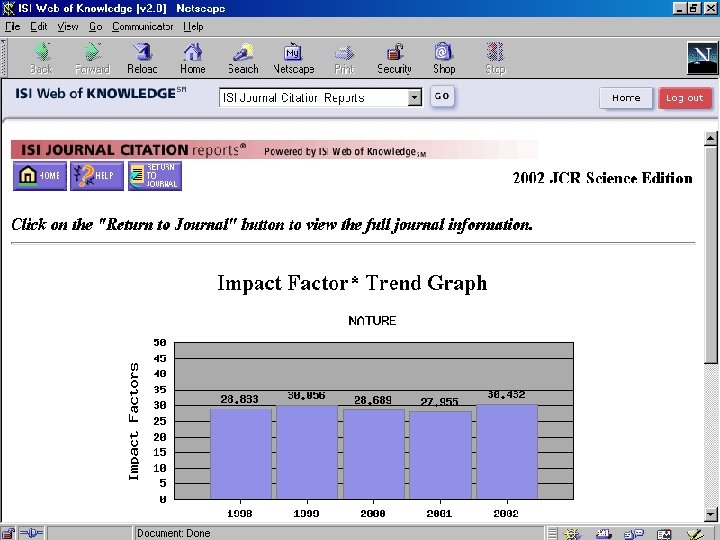
Task: Open the purple HELP icon button
Action: [97, 176]
